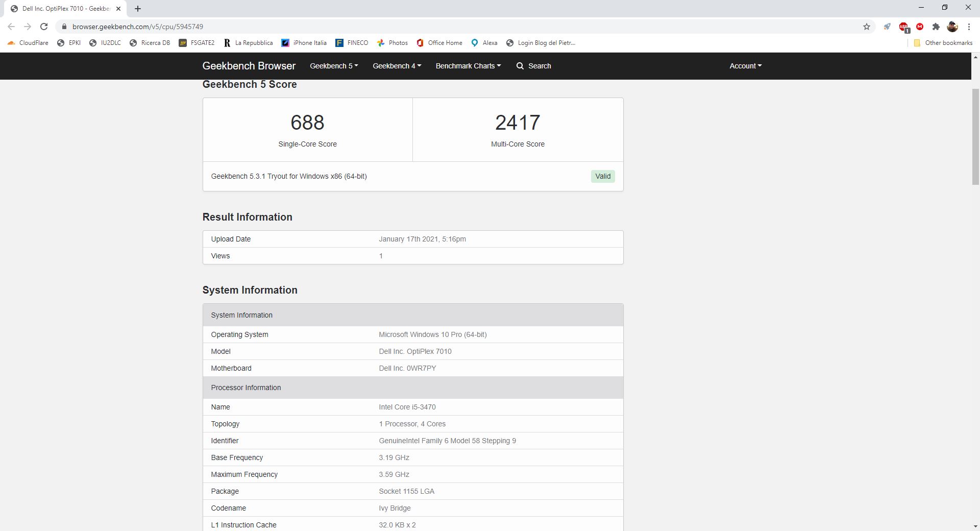Open the ABP ad blocker extension

904,27
